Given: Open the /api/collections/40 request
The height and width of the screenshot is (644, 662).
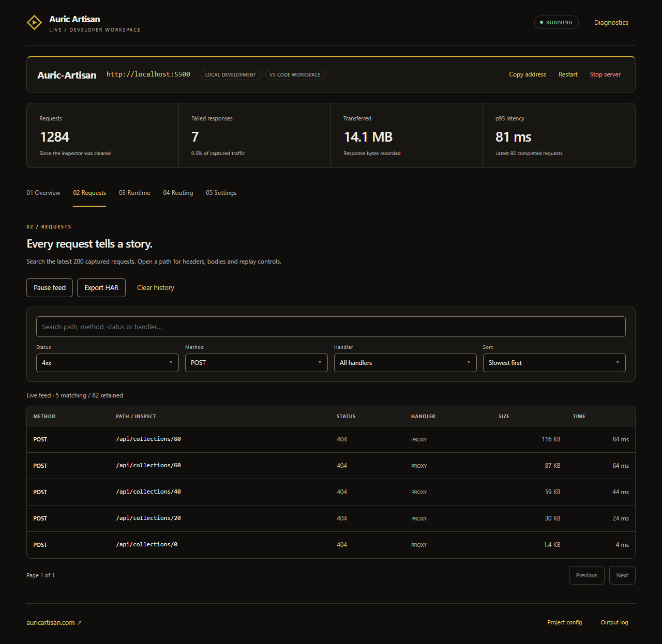Looking at the screenshot, I should pos(148,492).
